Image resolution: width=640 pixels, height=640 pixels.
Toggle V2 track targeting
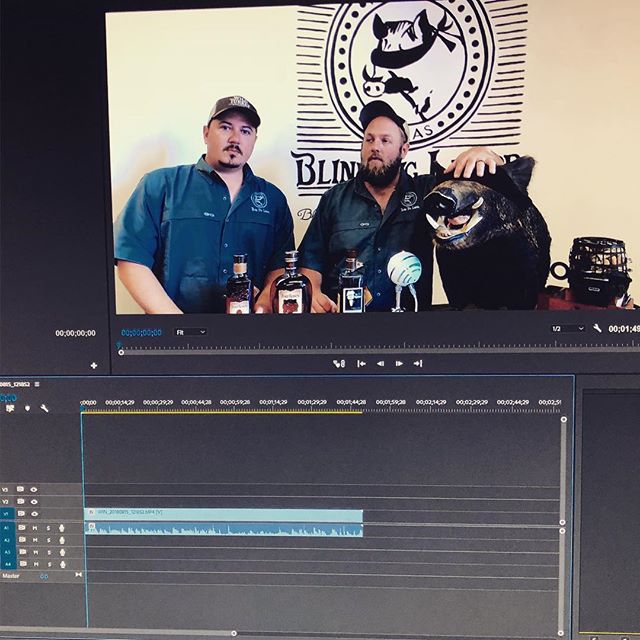(5, 501)
